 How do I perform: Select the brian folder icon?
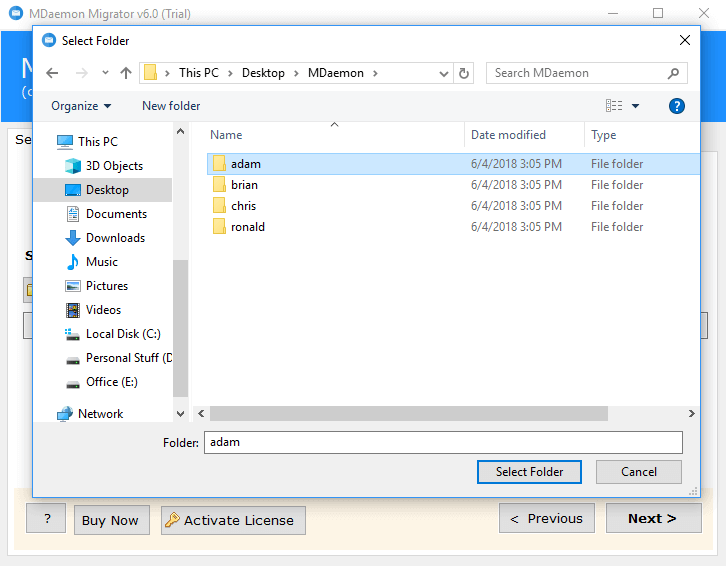(x=219, y=185)
